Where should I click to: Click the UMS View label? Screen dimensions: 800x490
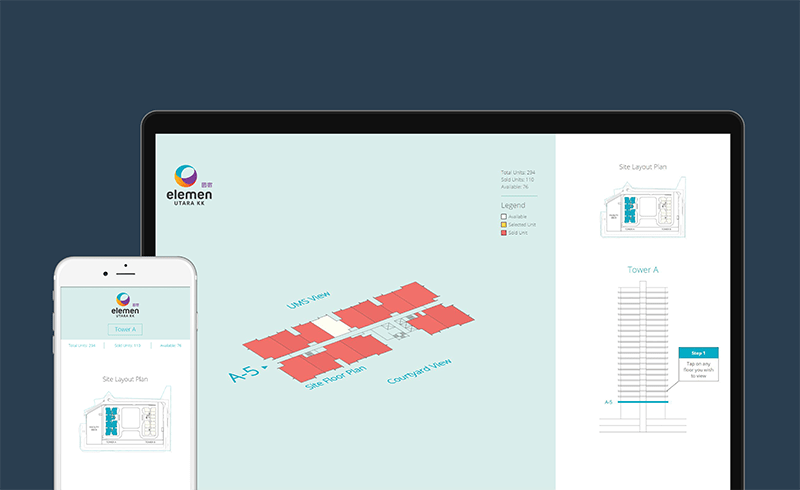pos(308,302)
